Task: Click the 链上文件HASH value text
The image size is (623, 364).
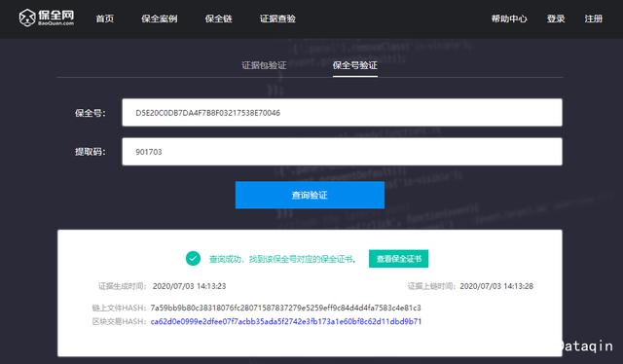Action: pos(285,308)
